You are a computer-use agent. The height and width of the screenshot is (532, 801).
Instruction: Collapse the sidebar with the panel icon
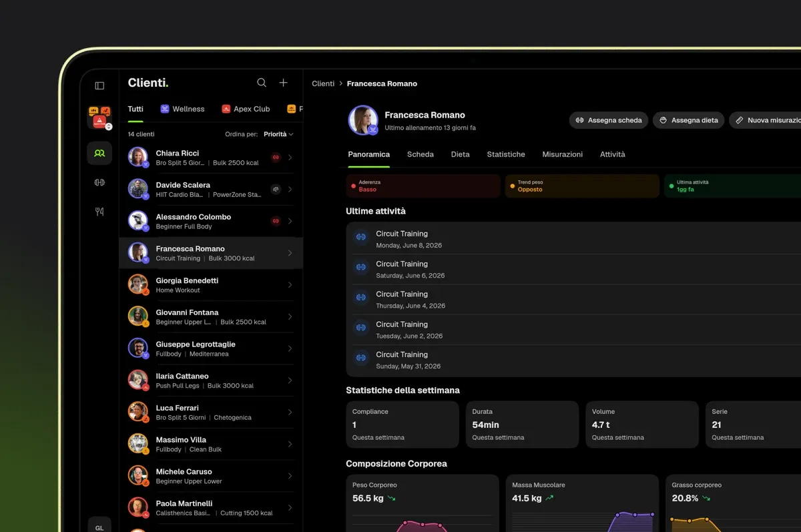pyautogui.click(x=99, y=85)
